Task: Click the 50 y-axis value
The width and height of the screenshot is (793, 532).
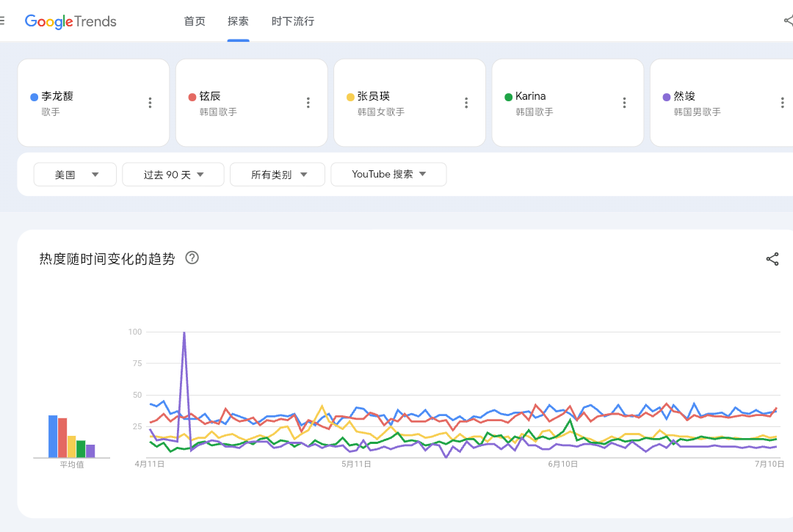Action: (137, 395)
